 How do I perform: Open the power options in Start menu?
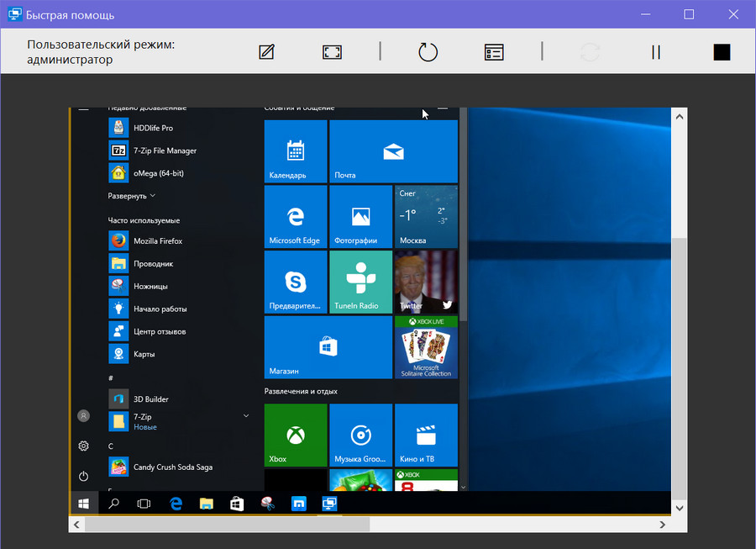(x=83, y=476)
